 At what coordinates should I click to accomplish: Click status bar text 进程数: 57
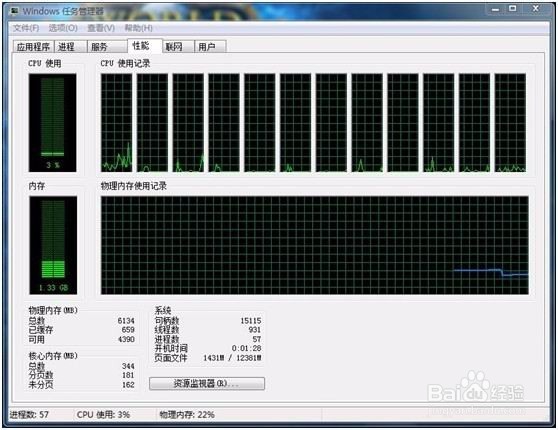[29, 415]
